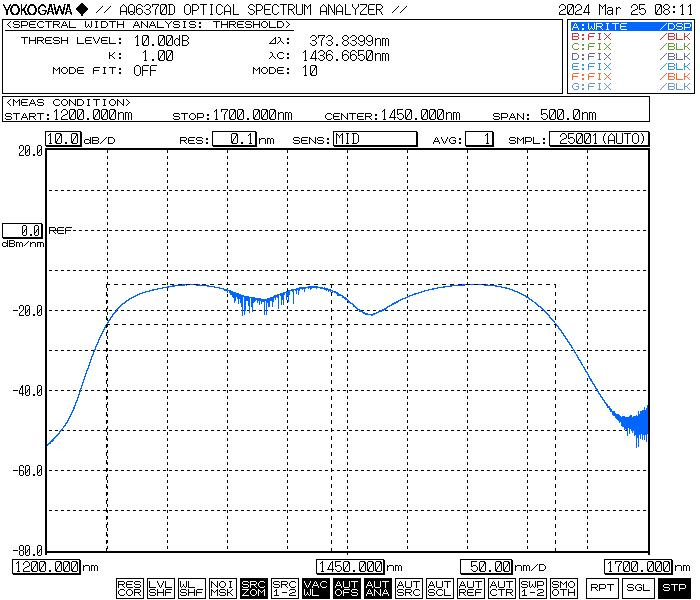Toggle the SRC ZOM indicator
Viewport: 700px width, 600px height.
click(253, 589)
